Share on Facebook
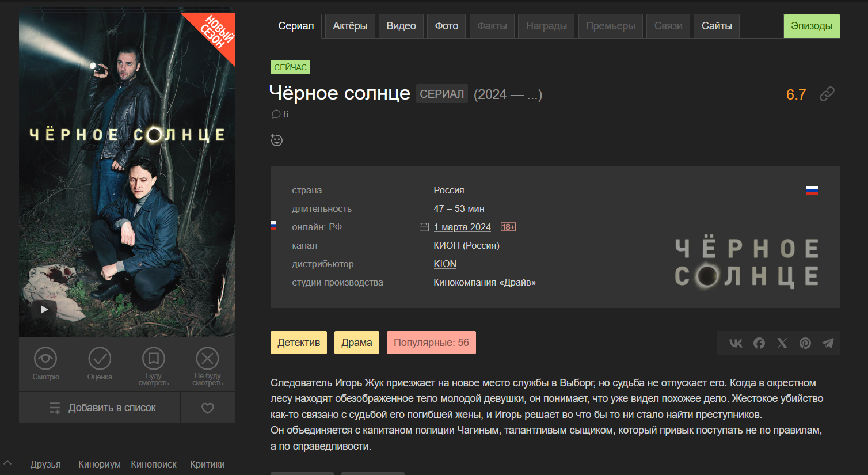The image size is (868, 475). [x=759, y=343]
